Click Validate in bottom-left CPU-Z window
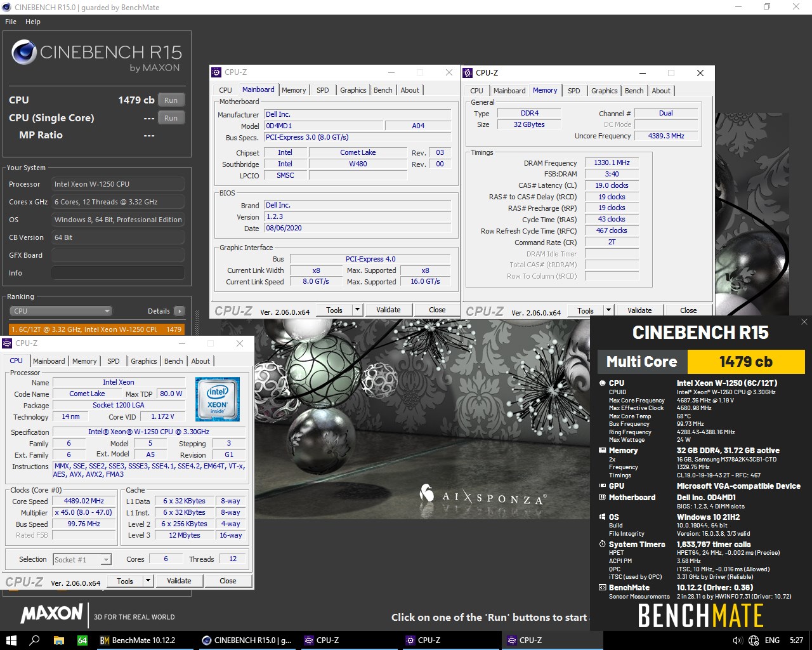This screenshot has height=650, width=812. (179, 581)
